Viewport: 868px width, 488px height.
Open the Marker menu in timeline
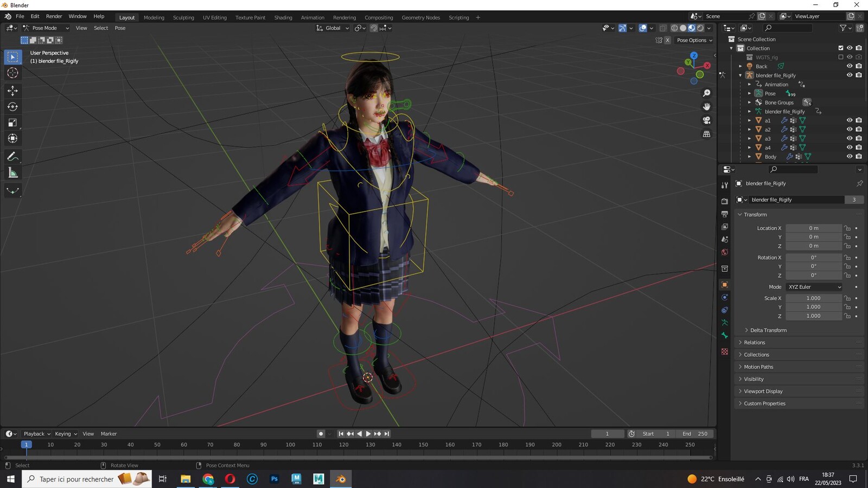pyautogui.click(x=108, y=434)
